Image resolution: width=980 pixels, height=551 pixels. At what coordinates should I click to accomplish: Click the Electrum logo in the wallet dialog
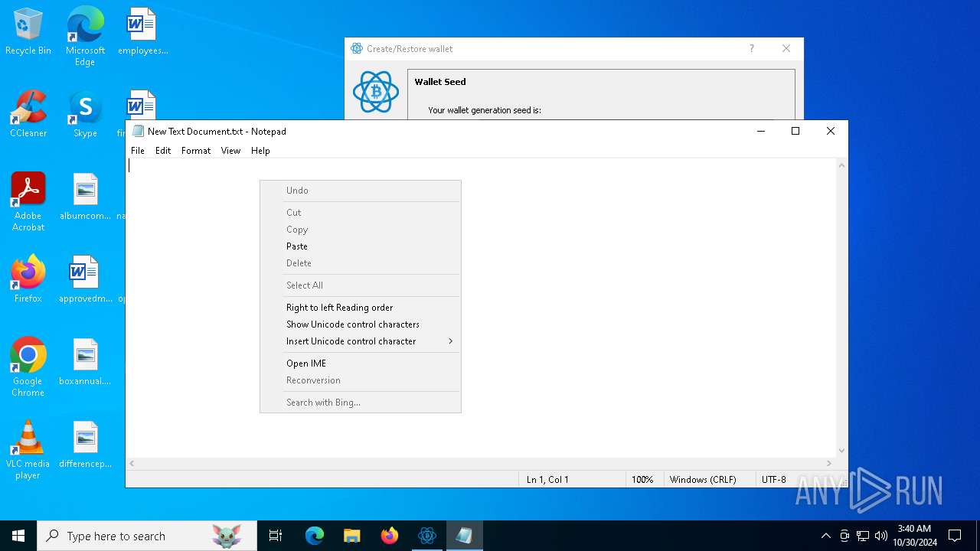click(376, 92)
